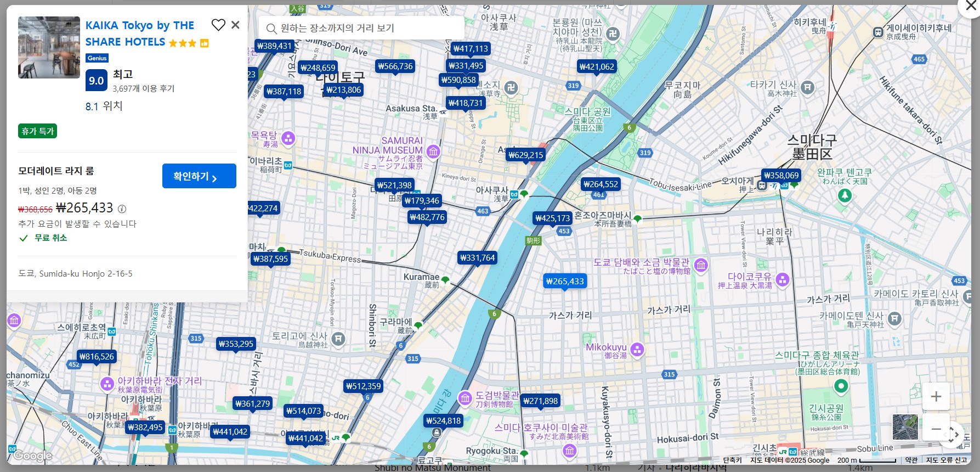
Task: Select the ₩441,042 marker near 아키하바라 label
Action: [x=230, y=431]
